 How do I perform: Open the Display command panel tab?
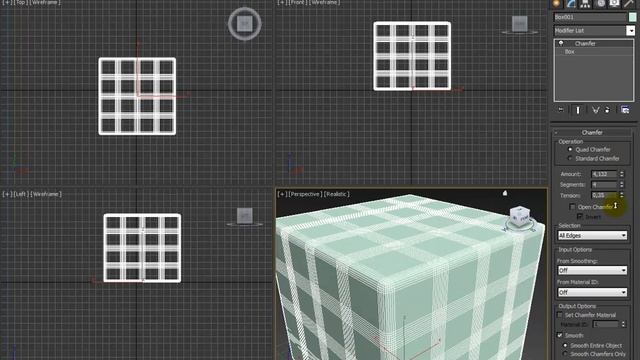coord(614,3)
